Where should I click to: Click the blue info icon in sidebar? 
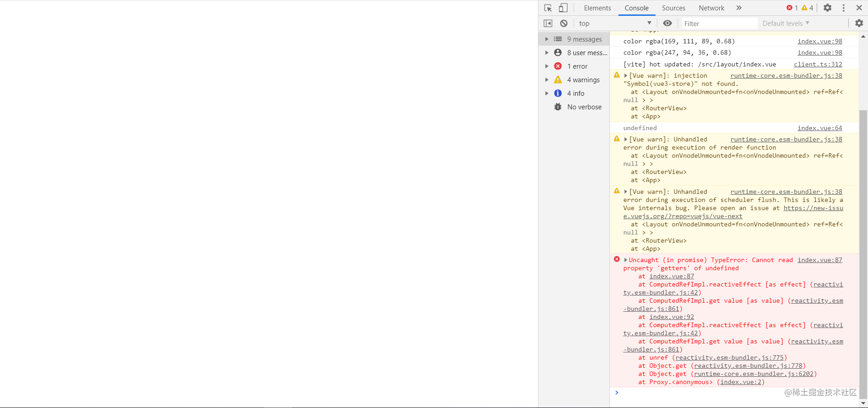[558, 93]
